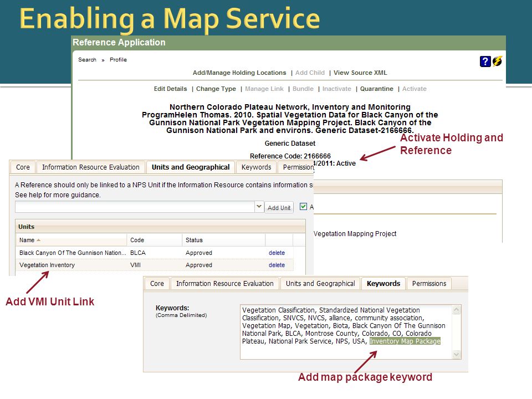Click the Activate option
The image size is (532, 399).
click(x=415, y=89)
